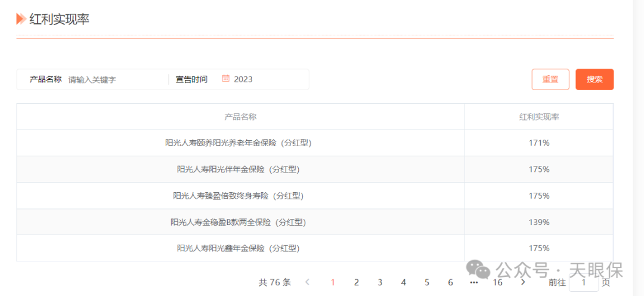Open page 6 in pagination

pyautogui.click(x=450, y=282)
